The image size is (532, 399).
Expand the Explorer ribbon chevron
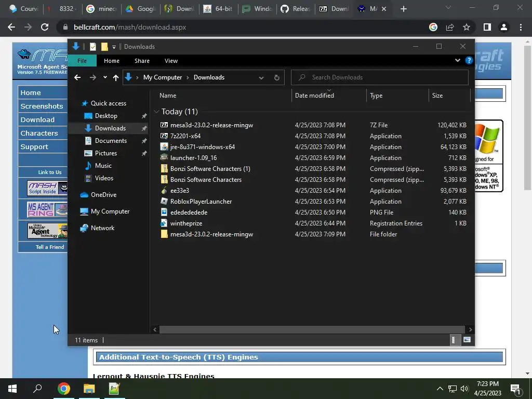tap(457, 60)
